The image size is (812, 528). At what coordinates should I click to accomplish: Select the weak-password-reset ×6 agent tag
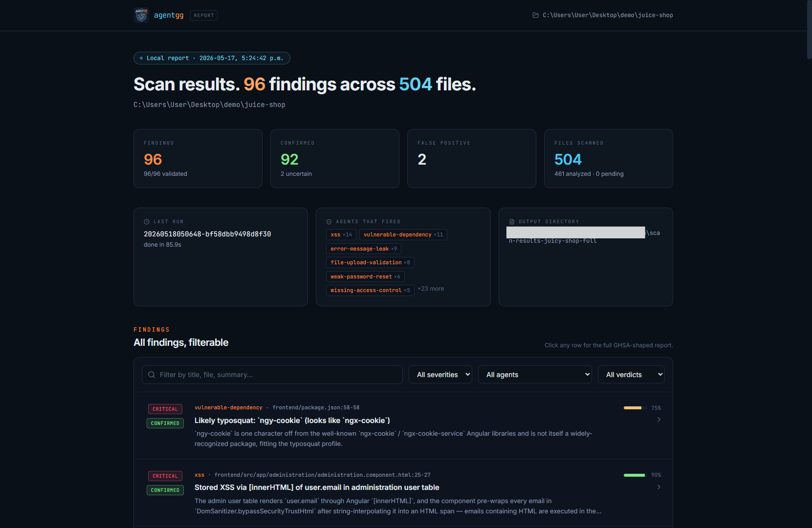[365, 276]
